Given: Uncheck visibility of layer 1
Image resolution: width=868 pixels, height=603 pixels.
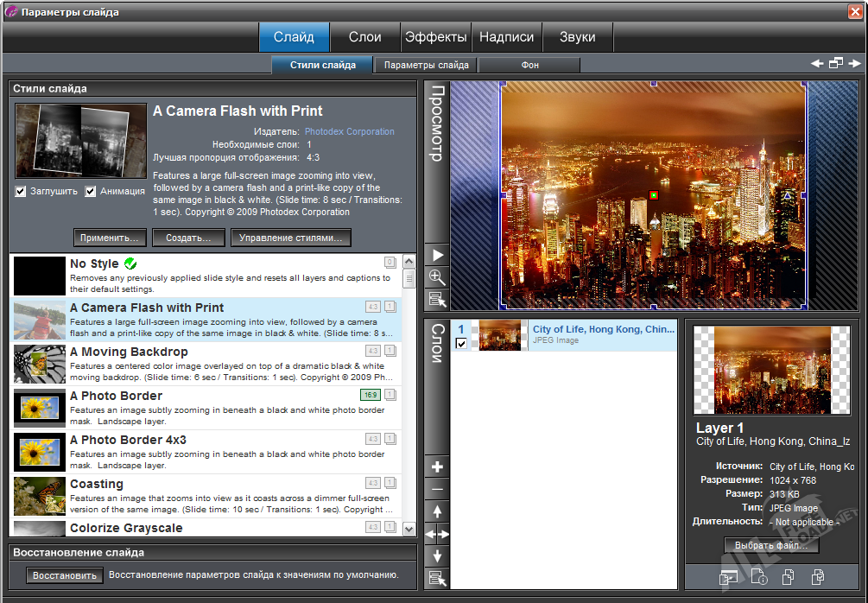Looking at the screenshot, I should (461, 344).
